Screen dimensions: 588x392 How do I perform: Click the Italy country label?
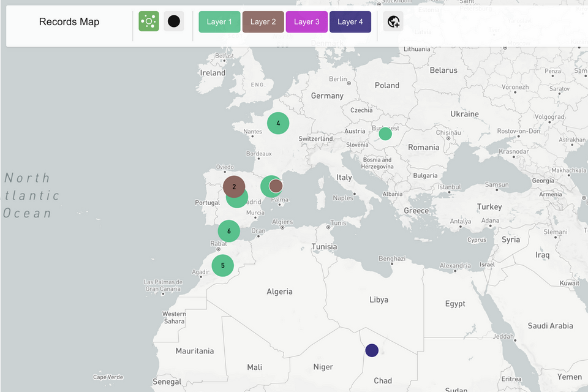click(x=344, y=178)
